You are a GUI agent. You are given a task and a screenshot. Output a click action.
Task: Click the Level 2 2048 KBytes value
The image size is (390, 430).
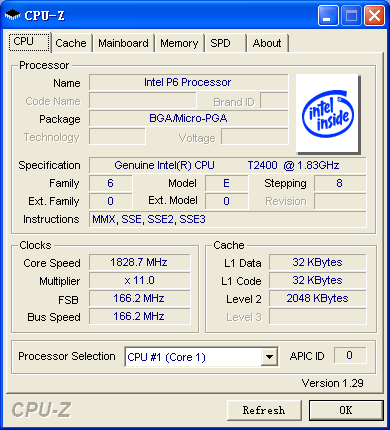pos(317,298)
